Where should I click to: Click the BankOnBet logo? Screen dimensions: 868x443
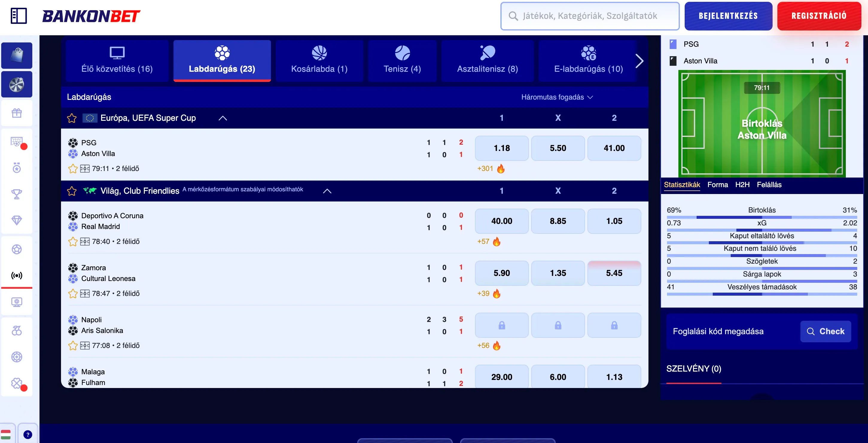91,16
